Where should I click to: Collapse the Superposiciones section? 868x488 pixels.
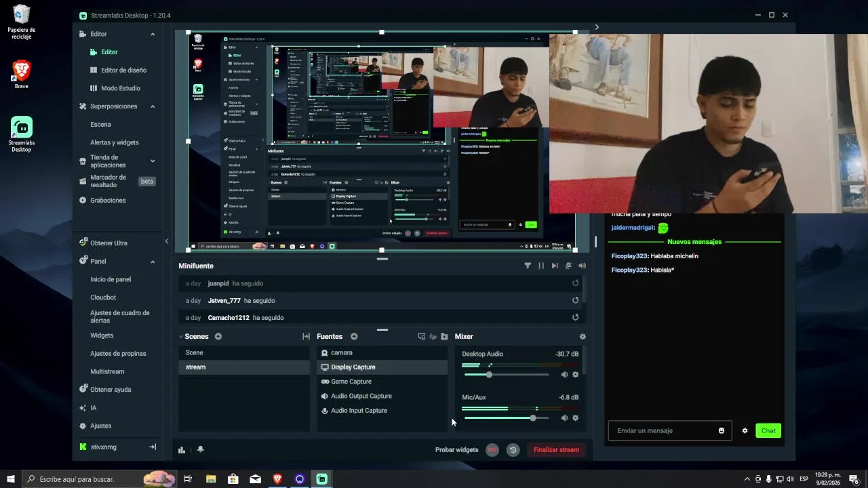tap(153, 106)
